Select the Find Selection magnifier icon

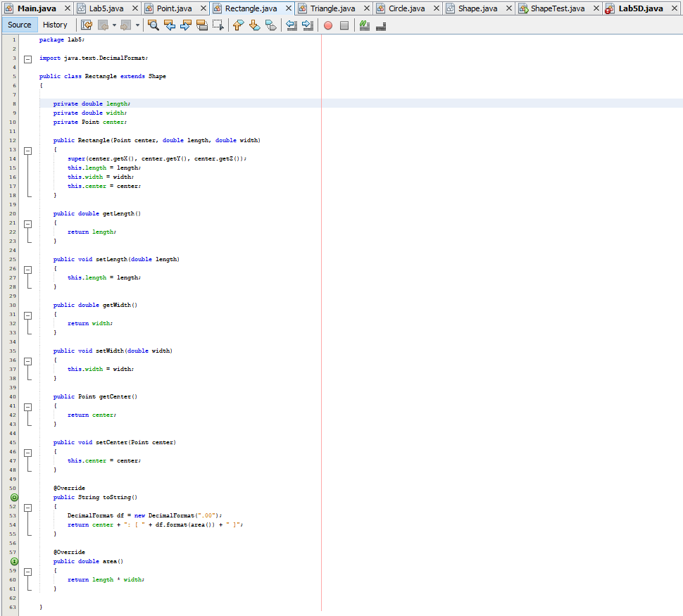(153, 25)
